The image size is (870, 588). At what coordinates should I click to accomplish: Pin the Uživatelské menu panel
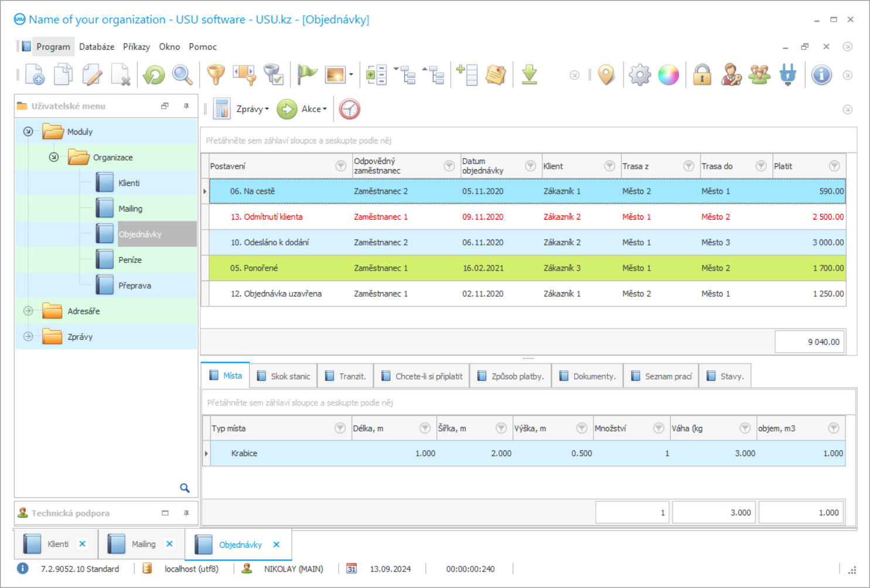[x=186, y=106]
